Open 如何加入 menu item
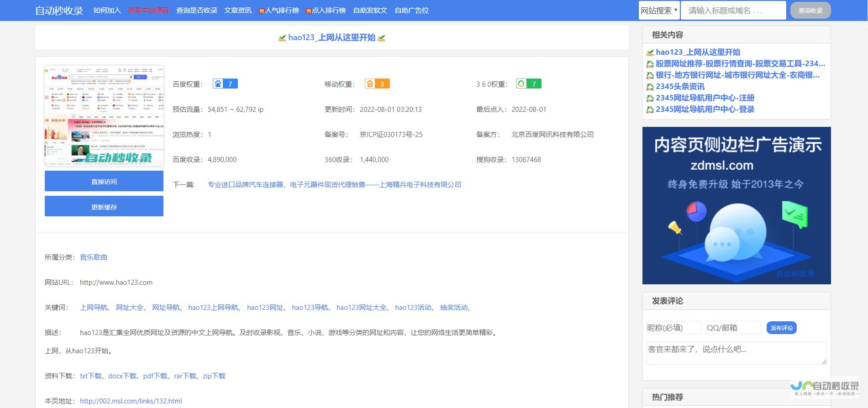868x408 pixels. tap(107, 10)
